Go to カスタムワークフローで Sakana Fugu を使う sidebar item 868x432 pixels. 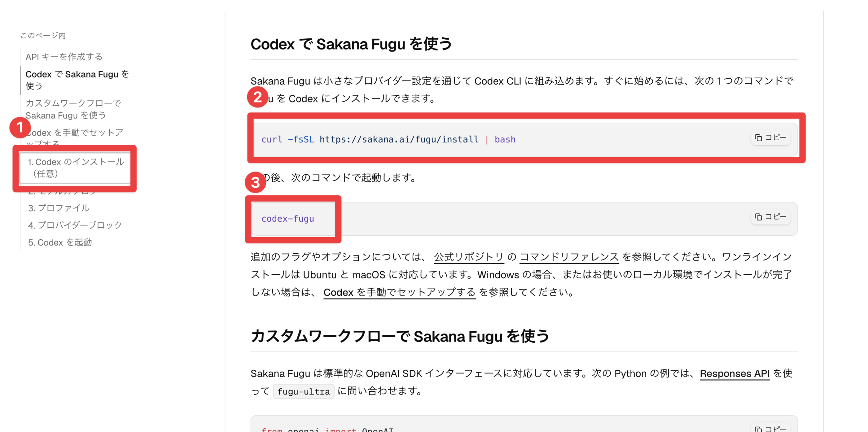[x=73, y=109]
